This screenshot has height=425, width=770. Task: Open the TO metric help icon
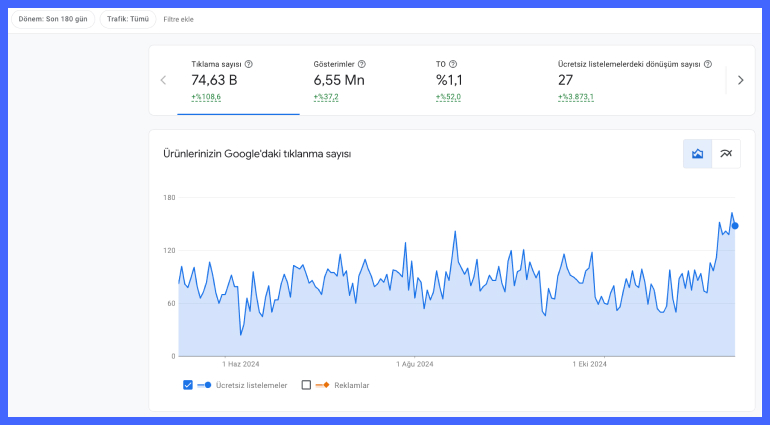(453, 64)
